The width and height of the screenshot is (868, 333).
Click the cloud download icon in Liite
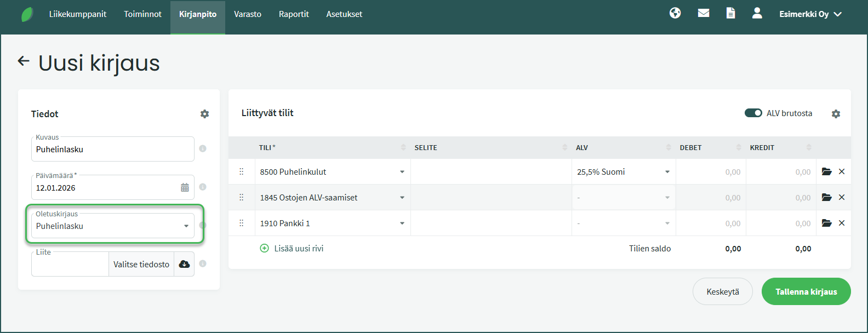(184, 264)
